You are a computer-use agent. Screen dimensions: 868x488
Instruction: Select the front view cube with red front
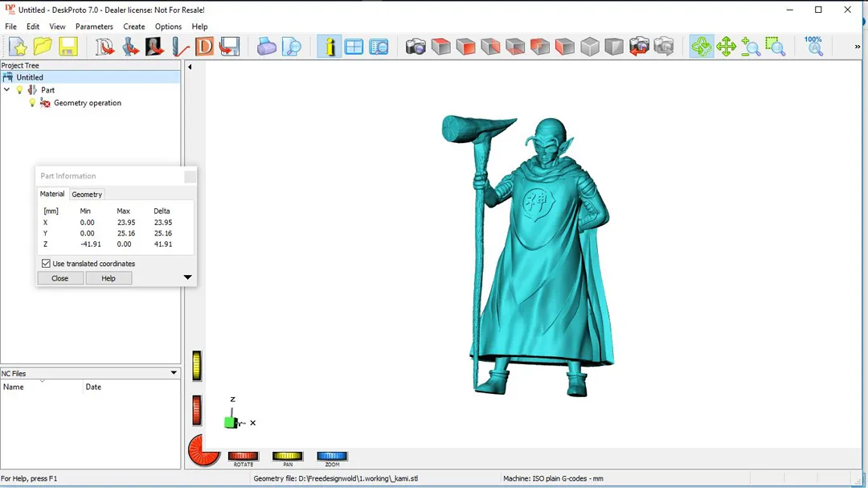click(465, 47)
